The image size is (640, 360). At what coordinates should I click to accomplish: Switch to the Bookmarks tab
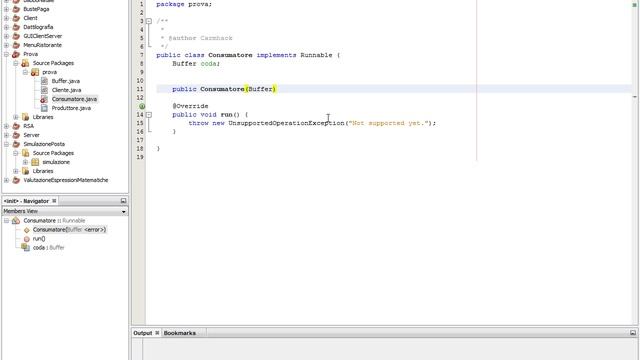point(180,333)
